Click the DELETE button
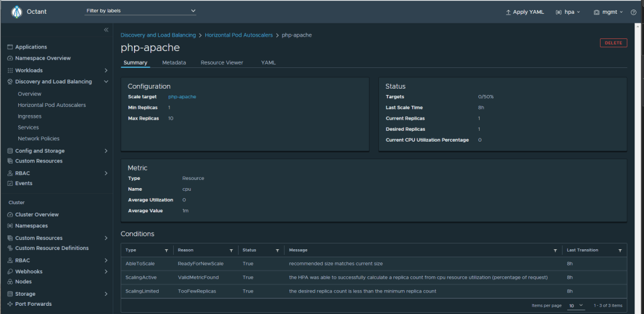Screen dimensions: 644x314 [x=613, y=43]
